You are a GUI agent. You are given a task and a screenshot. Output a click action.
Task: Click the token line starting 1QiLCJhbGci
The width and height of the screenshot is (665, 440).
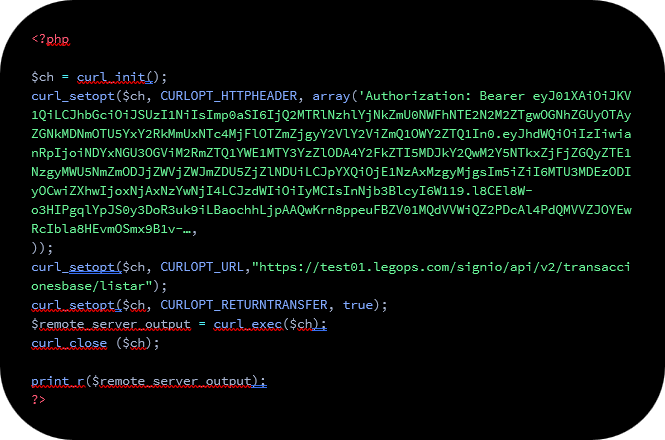[331, 115]
